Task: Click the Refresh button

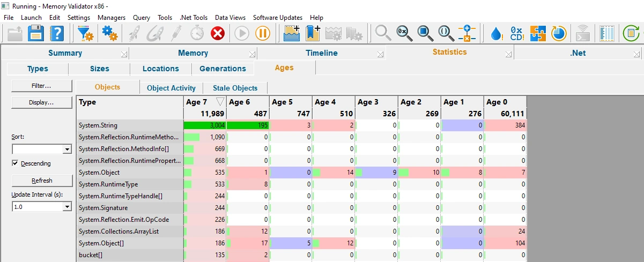Action: click(41, 181)
